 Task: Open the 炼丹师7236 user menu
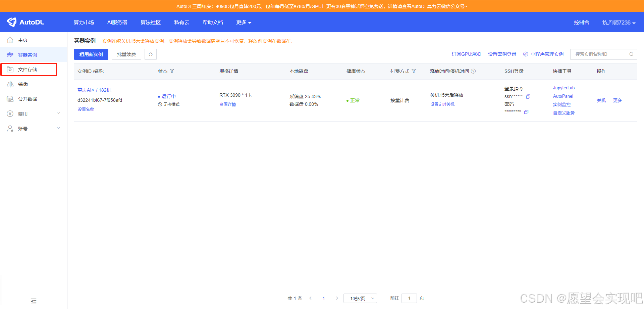pos(619,23)
